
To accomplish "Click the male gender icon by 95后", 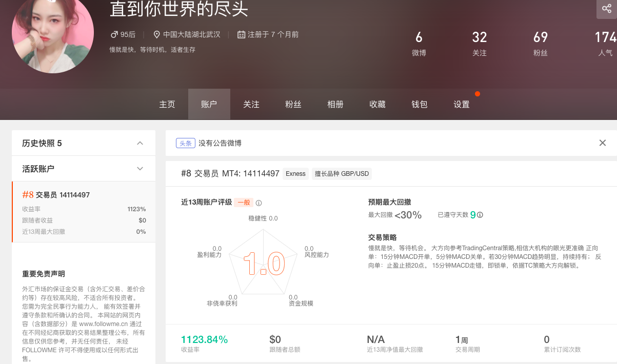I will [114, 35].
